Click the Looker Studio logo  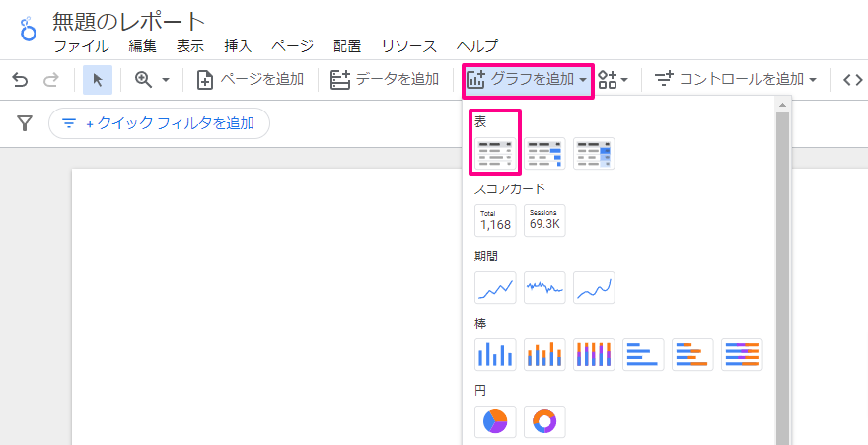pyautogui.click(x=29, y=29)
